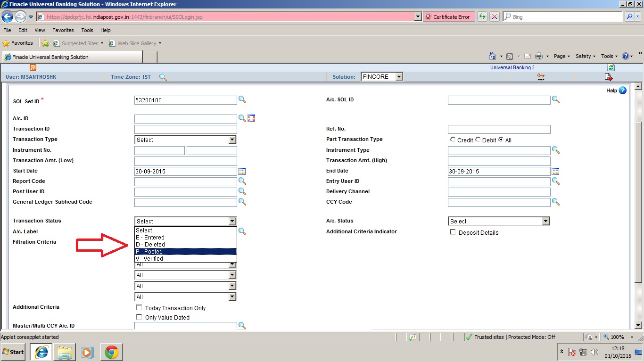Image resolution: width=644 pixels, height=362 pixels.
Task: Launch Chrome from the taskbar
Action: click(111, 352)
